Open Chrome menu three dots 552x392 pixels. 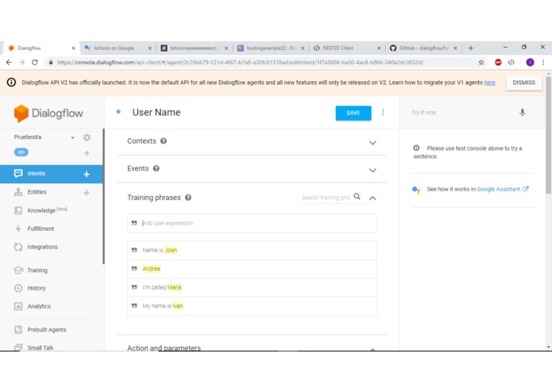[x=543, y=62]
